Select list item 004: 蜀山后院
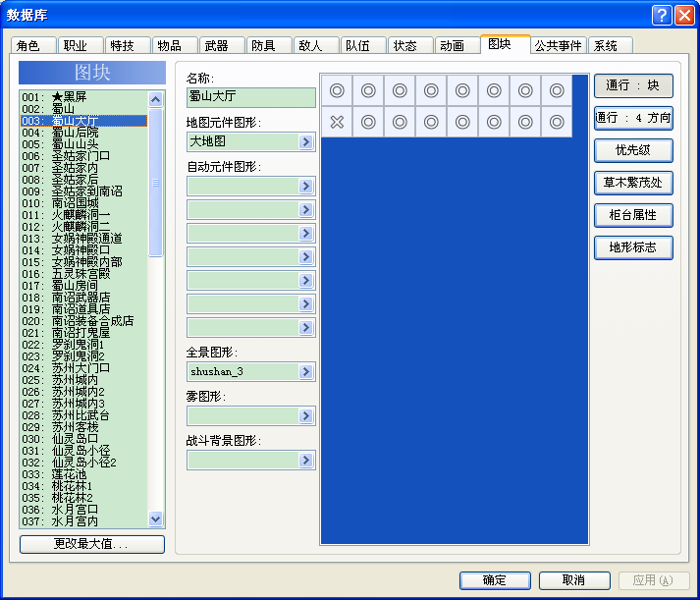The height and width of the screenshot is (600, 700). coord(83,133)
